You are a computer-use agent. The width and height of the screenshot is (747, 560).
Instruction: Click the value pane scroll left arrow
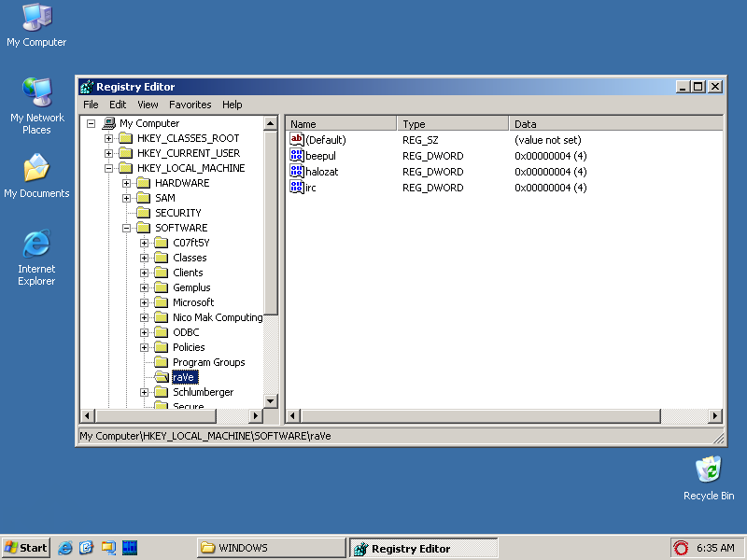(292, 415)
